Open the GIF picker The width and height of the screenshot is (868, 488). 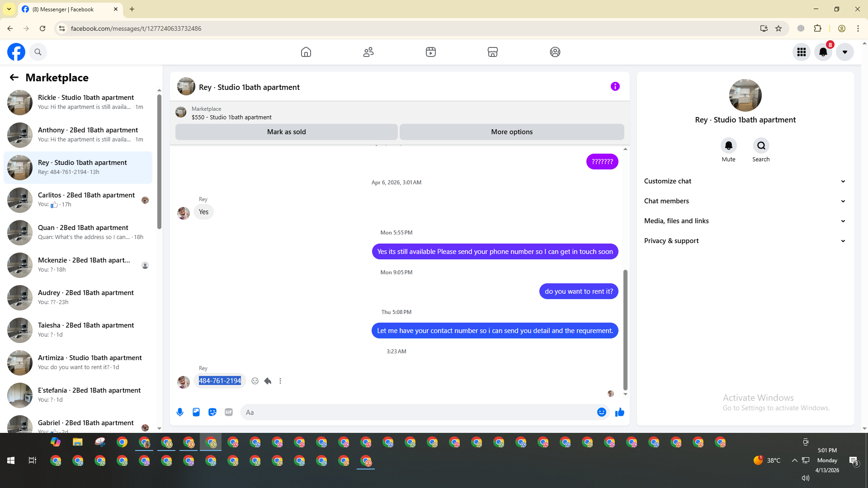pos(229,412)
